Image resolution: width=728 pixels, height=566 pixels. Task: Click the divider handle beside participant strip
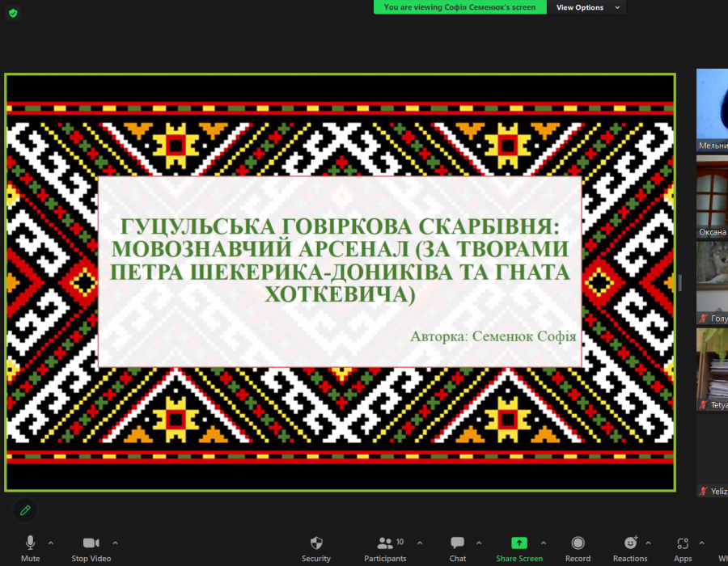(680, 282)
